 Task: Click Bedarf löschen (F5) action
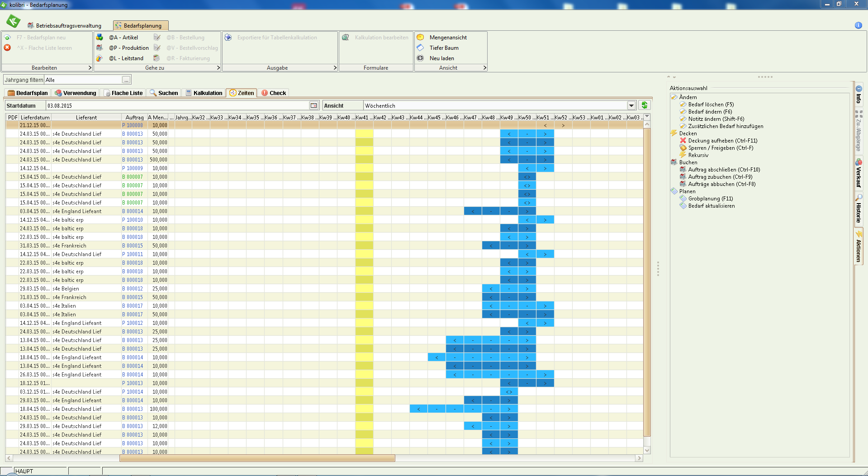coord(711,105)
